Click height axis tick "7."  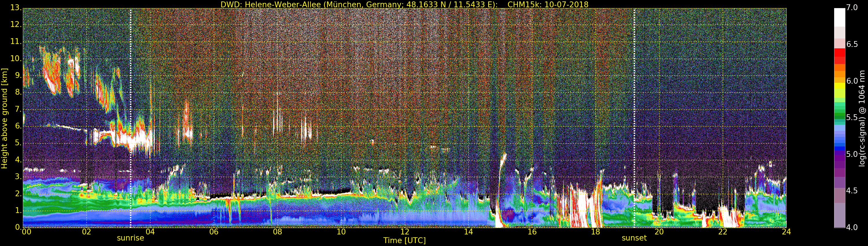click(18, 109)
